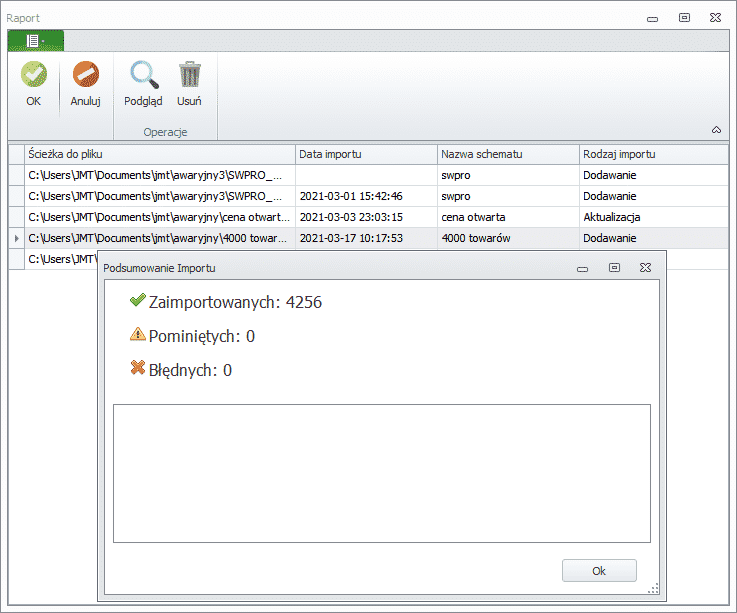Screen dimensions: 737x613
Task: Sort by Ścieżka do pliku column
Action: [x=160, y=154]
